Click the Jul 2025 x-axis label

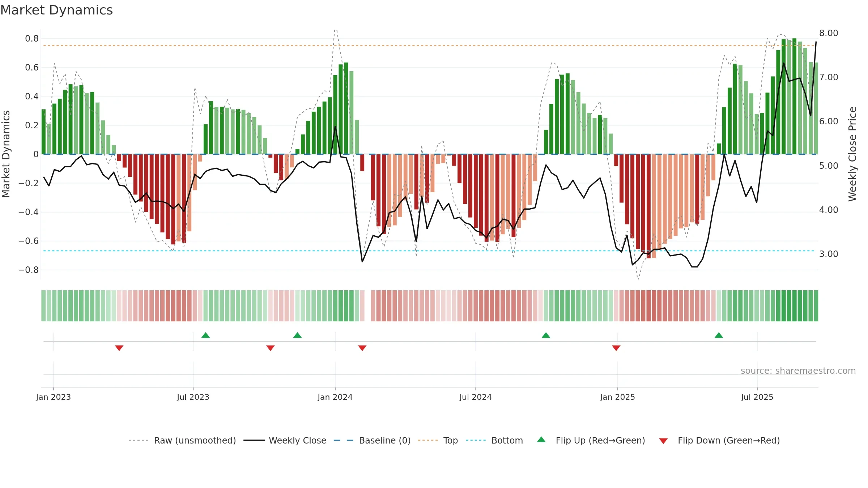(x=757, y=397)
